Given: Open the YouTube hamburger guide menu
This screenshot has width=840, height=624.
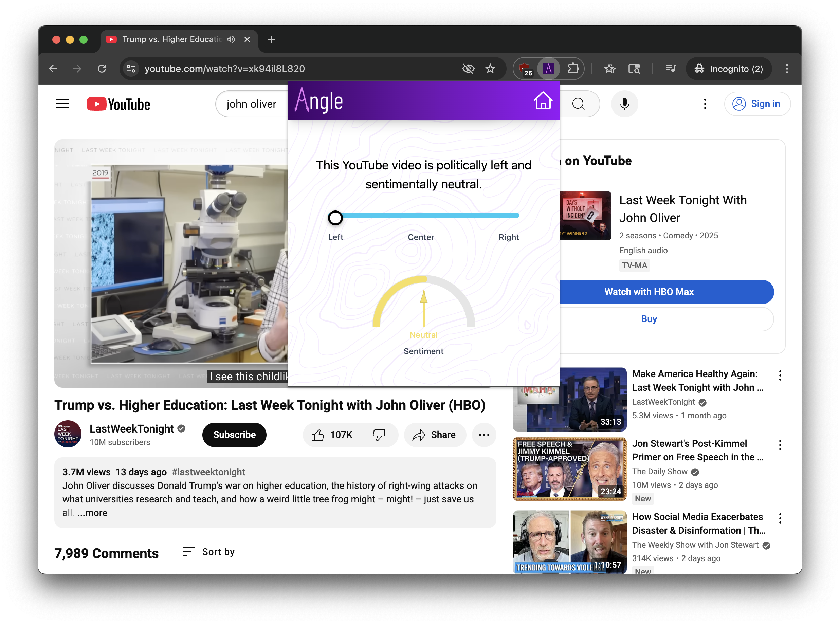Looking at the screenshot, I should tap(63, 104).
